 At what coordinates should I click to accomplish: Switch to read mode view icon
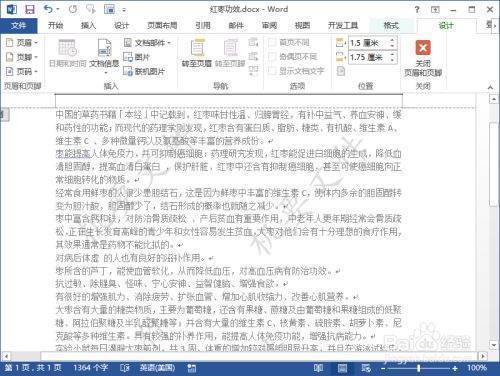point(318,368)
